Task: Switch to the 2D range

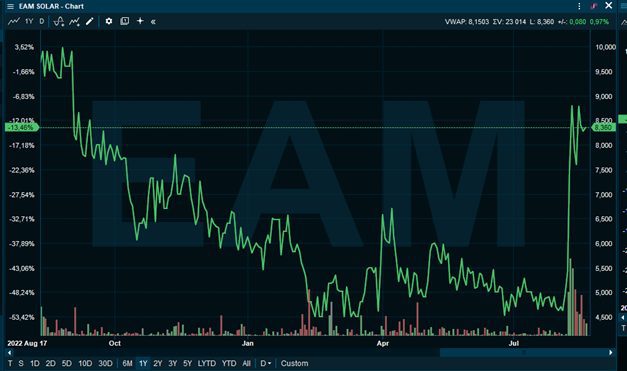Action: tap(50, 363)
